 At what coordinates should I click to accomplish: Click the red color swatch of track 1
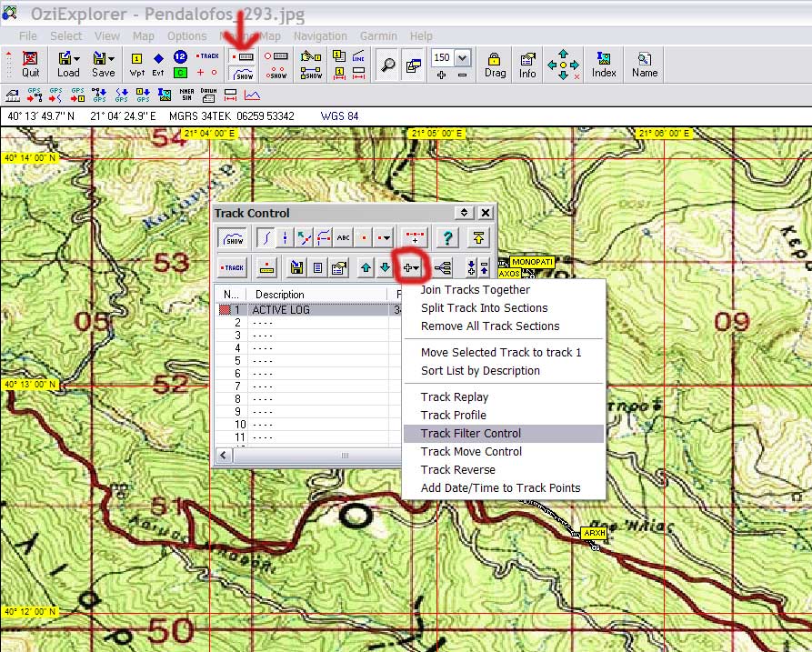[225, 310]
